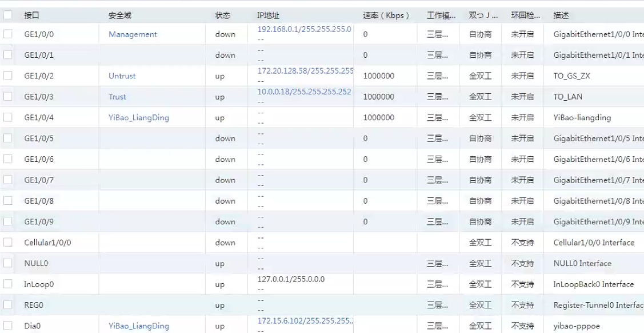
Task: Click the NULL0 Interface description
Action: pyautogui.click(x=582, y=264)
